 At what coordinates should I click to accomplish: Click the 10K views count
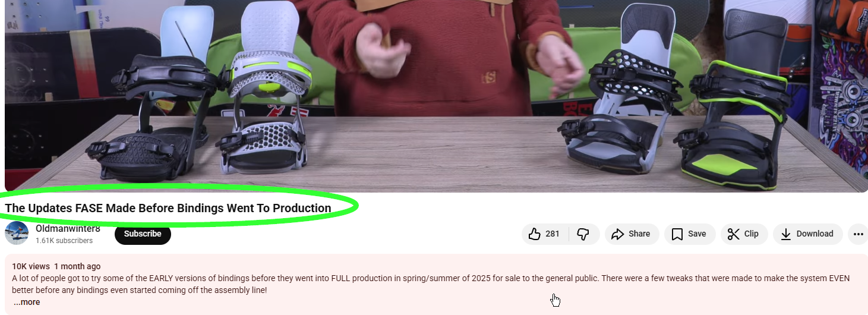[x=31, y=266]
